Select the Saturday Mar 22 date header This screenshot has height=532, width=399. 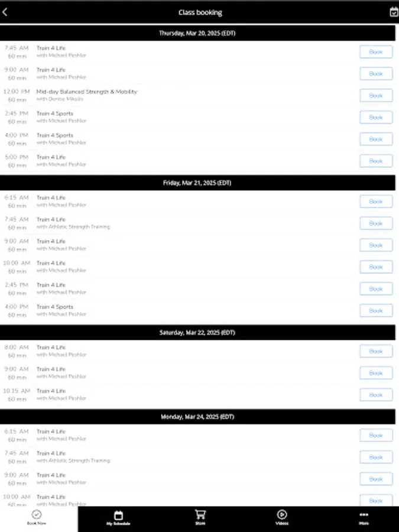click(199, 332)
